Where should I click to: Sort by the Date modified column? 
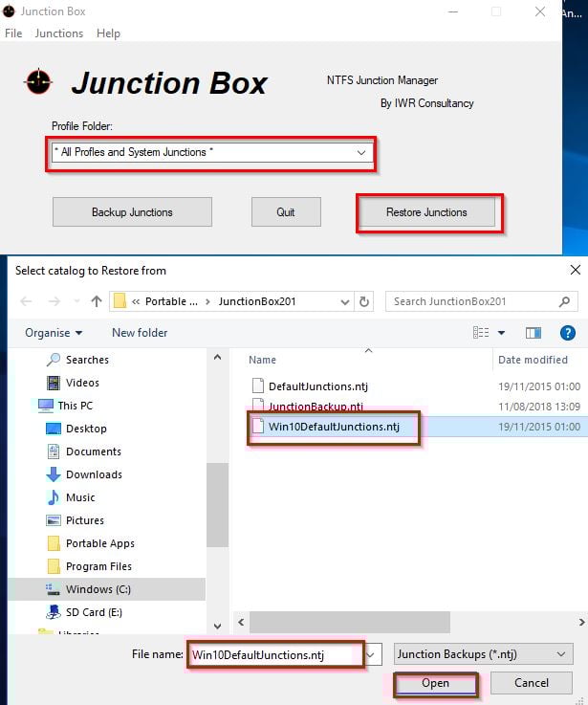click(x=533, y=360)
